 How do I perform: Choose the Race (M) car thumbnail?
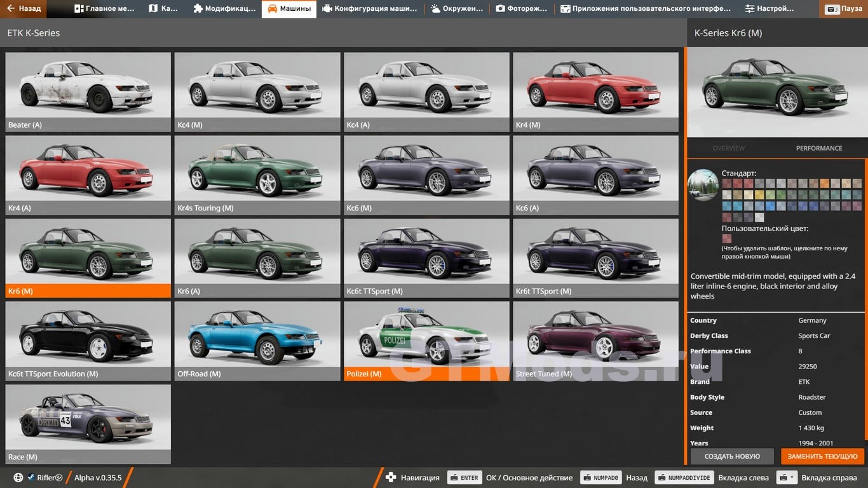tap(88, 424)
